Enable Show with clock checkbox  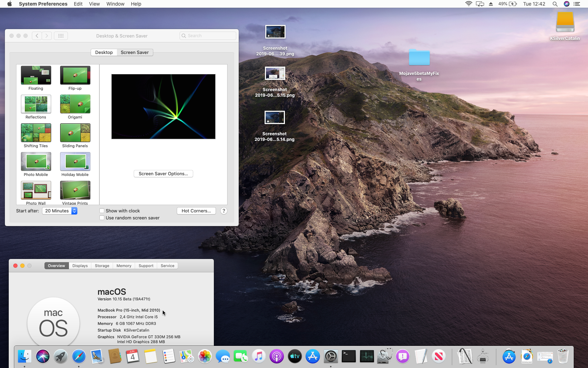[x=102, y=211]
